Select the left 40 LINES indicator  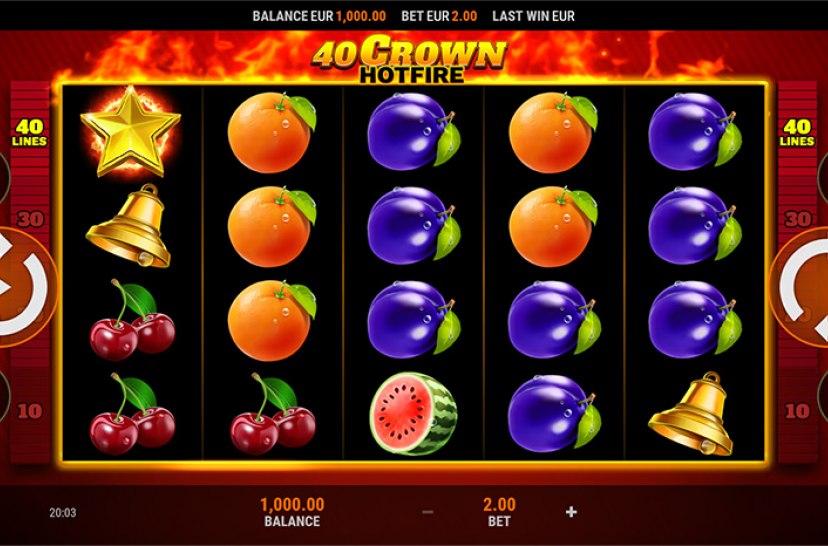coord(30,133)
